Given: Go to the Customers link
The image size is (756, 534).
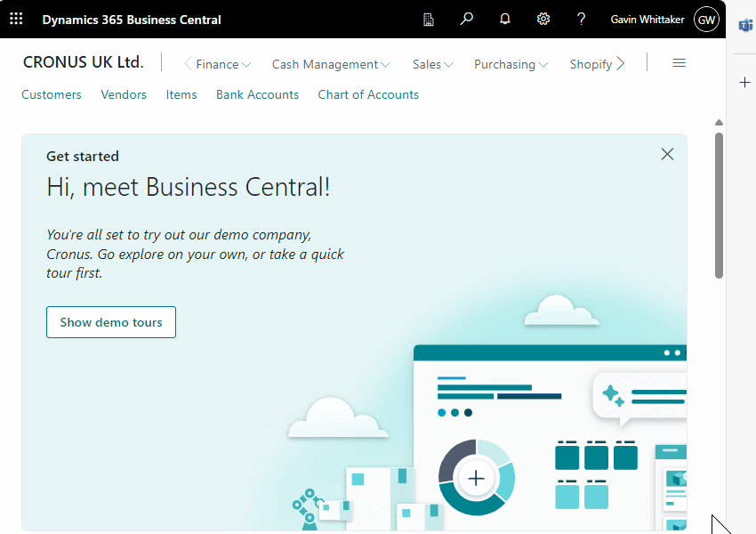Looking at the screenshot, I should 52,94.
